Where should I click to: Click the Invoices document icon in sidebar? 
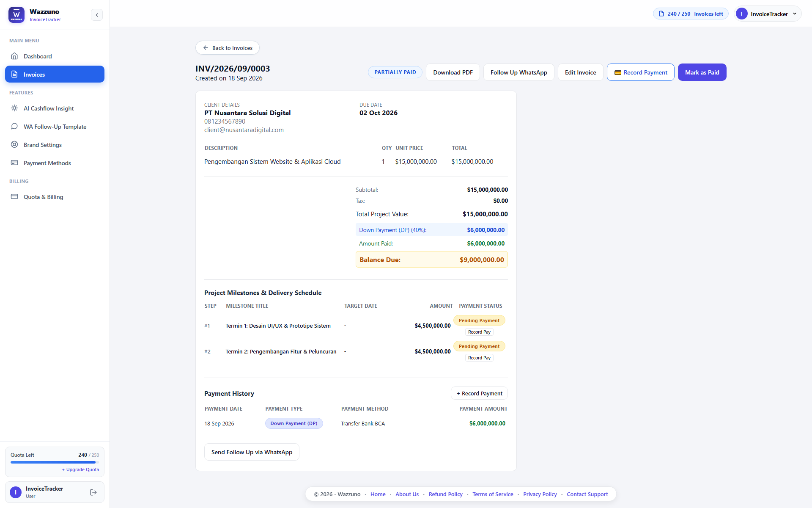coord(14,75)
